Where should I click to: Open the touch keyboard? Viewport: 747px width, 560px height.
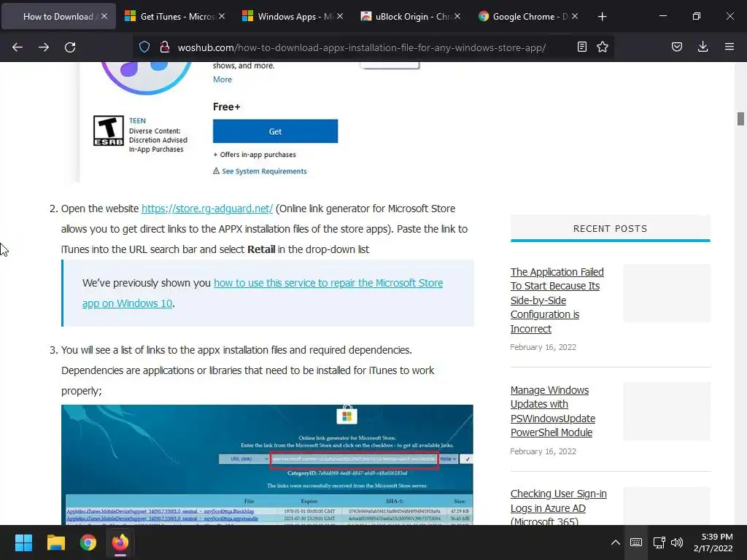coord(636,542)
